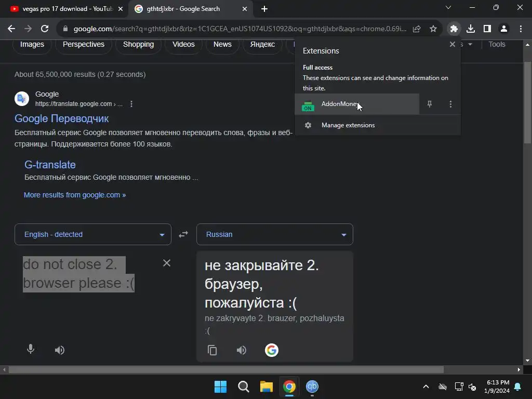Filter results by Perspectives
Screen dimensions: 532x399
click(x=84, y=45)
